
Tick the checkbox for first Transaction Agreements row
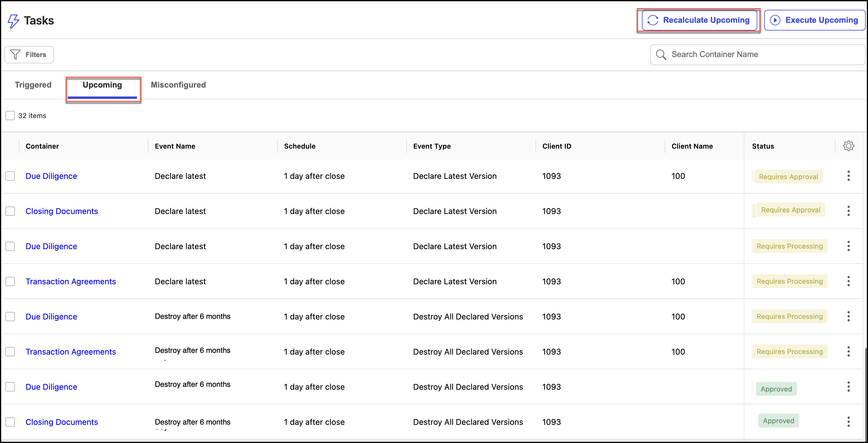(10, 281)
